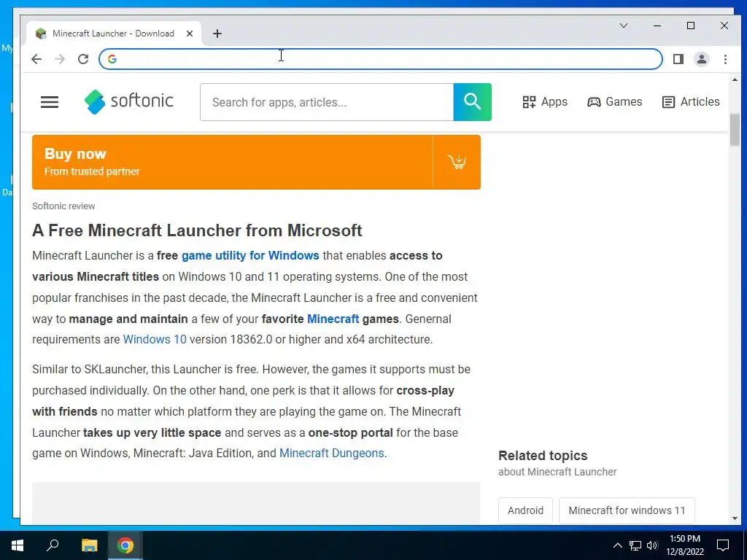Select the Minecraft Launcher - Download tab
Viewport: 747px width, 560px height.
click(114, 34)
